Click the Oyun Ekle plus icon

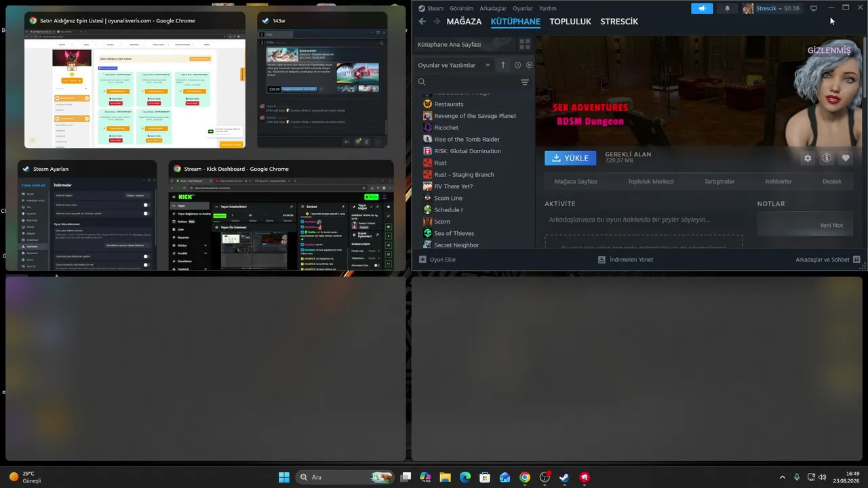click(422, 260)
